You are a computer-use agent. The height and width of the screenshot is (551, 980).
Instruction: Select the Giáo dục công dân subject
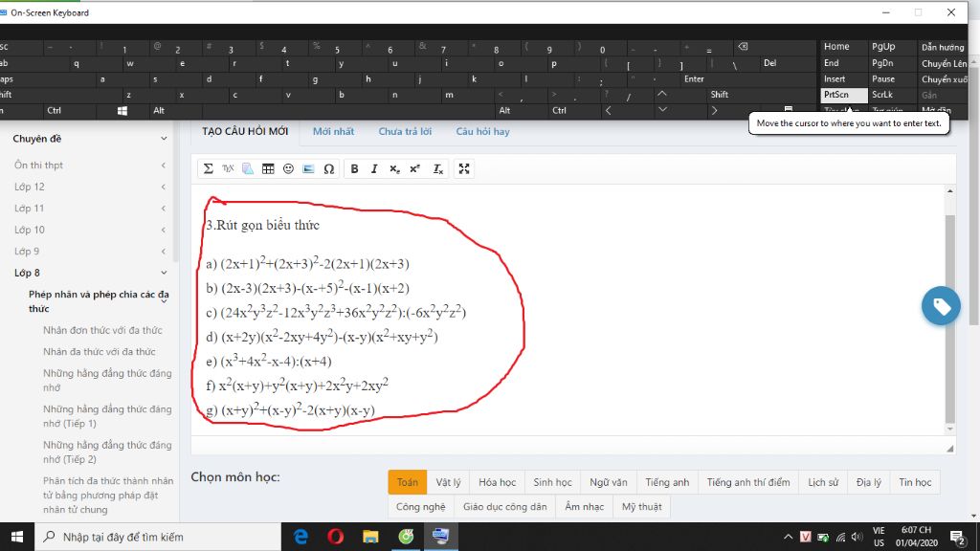[x=504, y=507]
